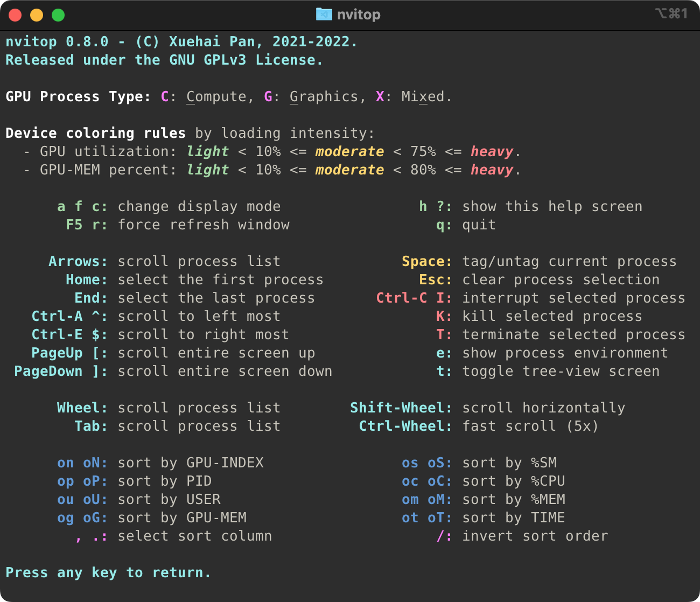Screen dimensions: 700x602
Task: Click the 'Device coloring rules' heading
Action: pos(95,133)
